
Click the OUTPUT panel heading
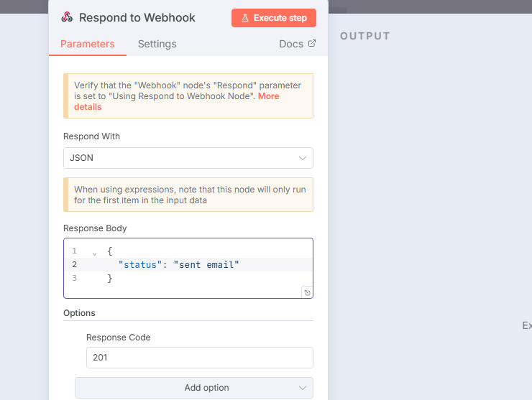pyautogui.click(x=365, y=36)
